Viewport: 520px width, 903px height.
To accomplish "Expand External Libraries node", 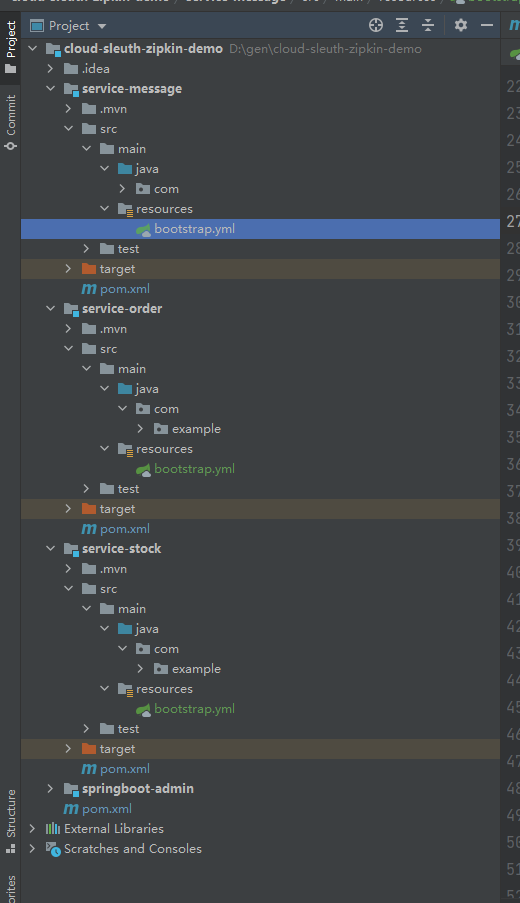I will coord(33,829).
